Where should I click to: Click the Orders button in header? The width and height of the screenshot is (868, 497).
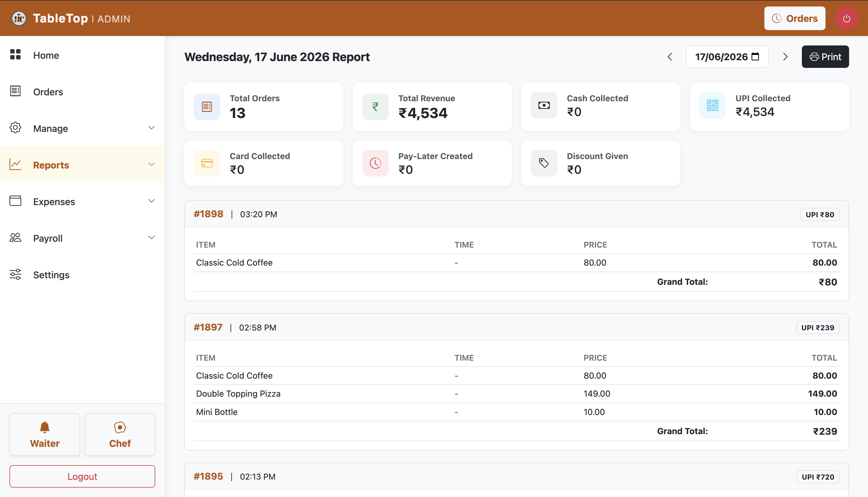[794, 18]
